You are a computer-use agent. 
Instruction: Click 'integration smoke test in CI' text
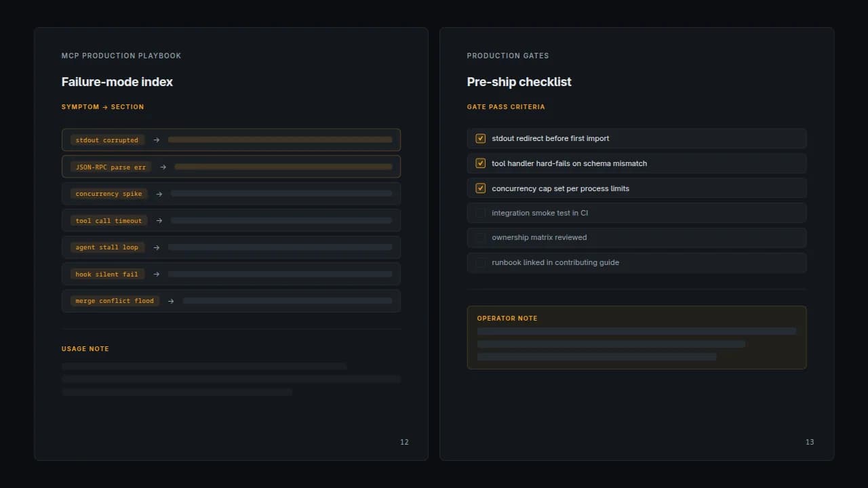pos(540,213)
